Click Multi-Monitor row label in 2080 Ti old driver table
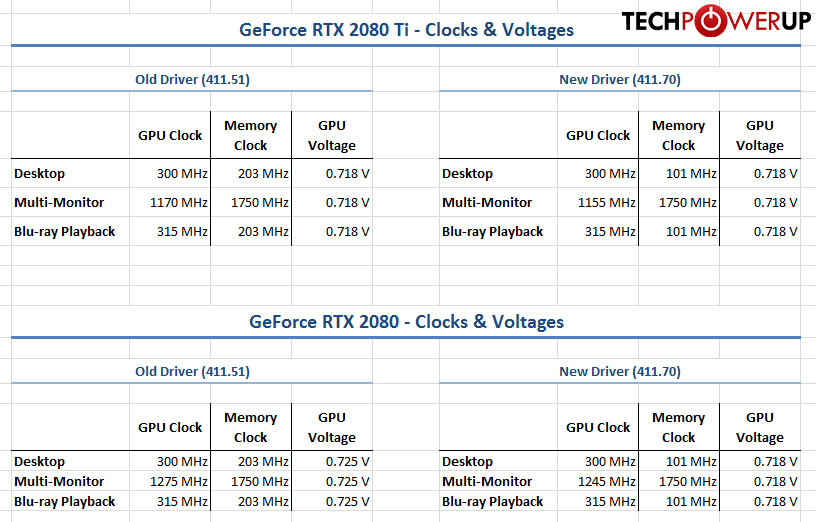Screen dimensions: 816x522 pos(59,202)
